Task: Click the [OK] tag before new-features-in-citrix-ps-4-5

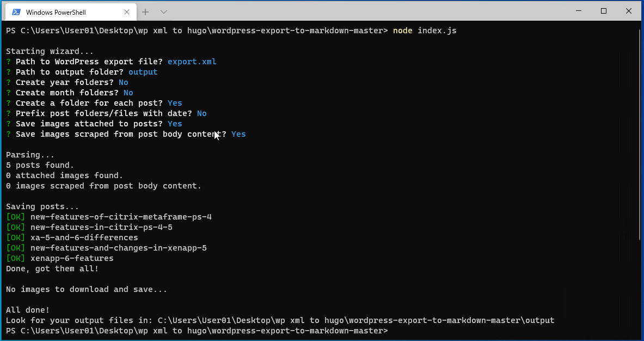Action: 15,227
